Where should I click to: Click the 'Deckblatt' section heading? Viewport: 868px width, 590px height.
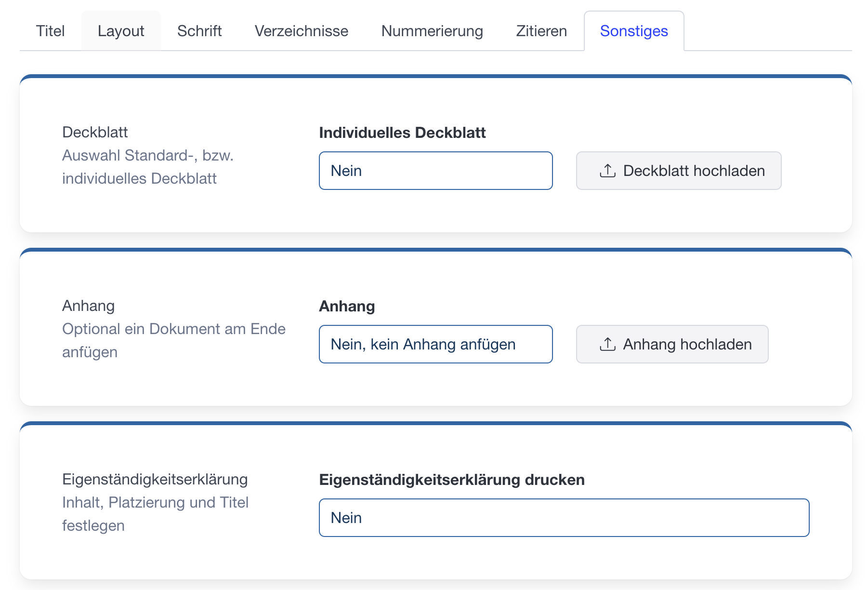click(95, 132)
